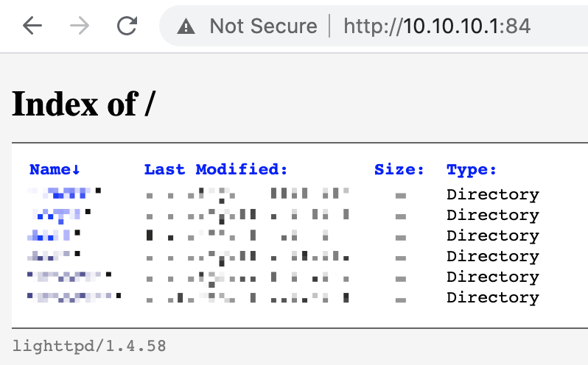The height and width of the screenshot is (365, 588).
Task: Sort listing by Type column header
Action: (x=472, y=170)
